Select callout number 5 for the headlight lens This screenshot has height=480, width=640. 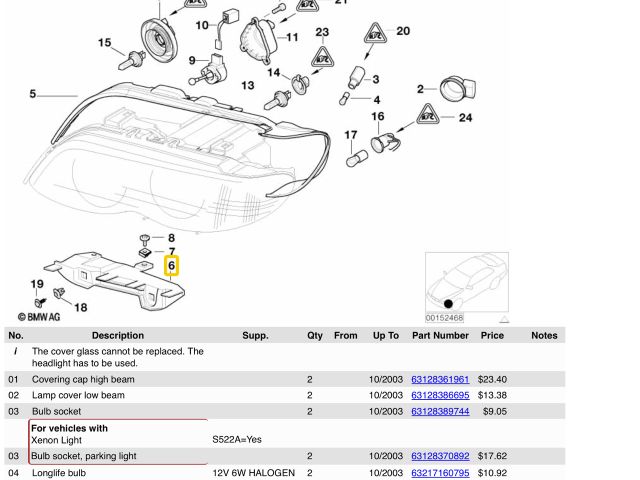click(x=33, y=94)
